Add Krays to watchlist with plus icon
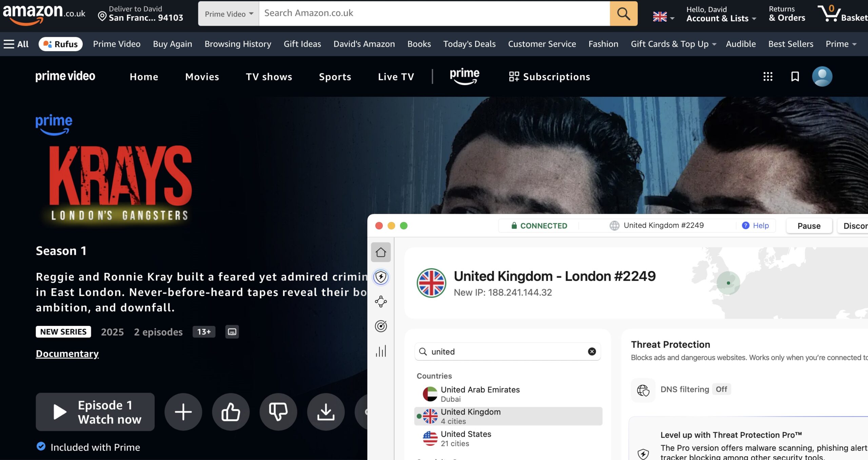Viewport: 868px width, 460px height. (183, 412)
